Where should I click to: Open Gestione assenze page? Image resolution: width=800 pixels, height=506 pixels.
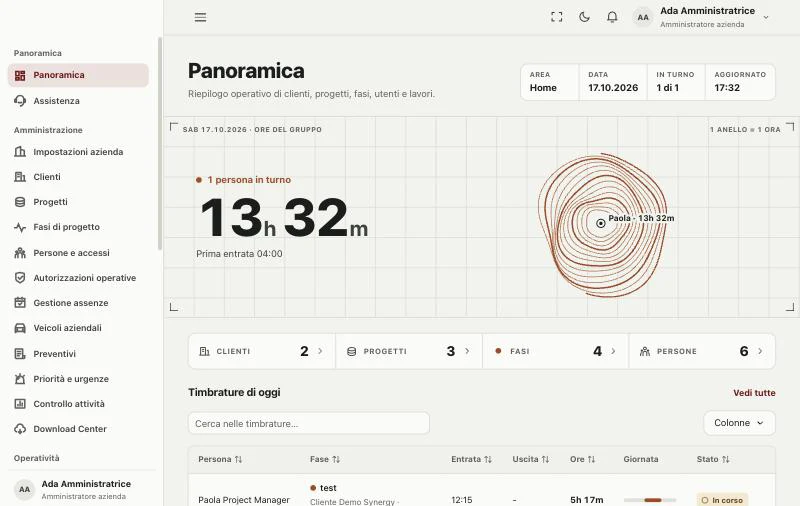(78, 303)
